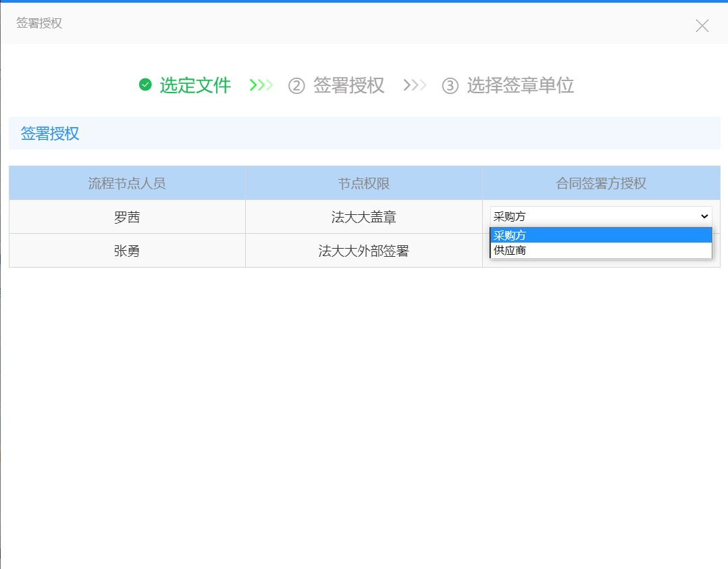The height and width of the screenshot is (569, 728).
Task: Click the blue 签署授权 section heading
Action: click(x=50, y=133)
